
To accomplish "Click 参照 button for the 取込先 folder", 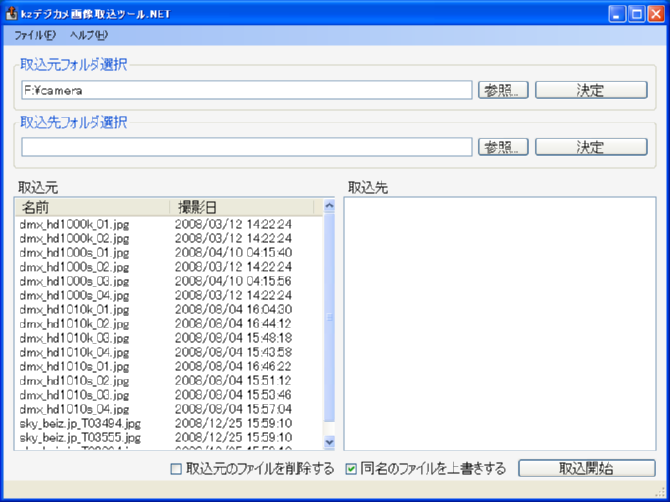I will (x=503, y=147).
